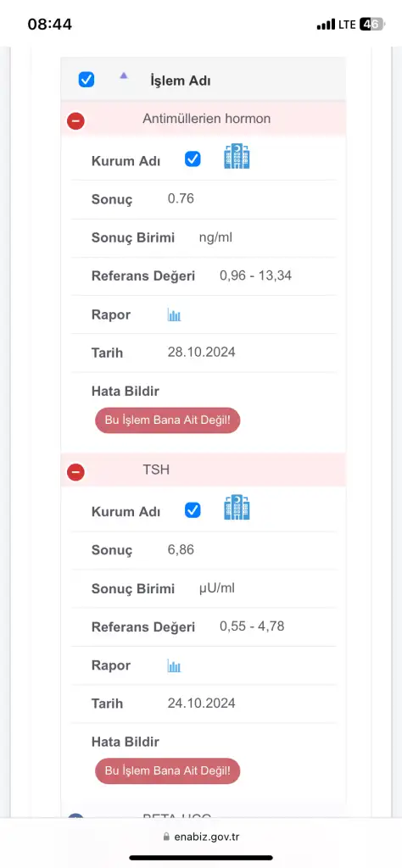Toggle the header select-all checkbox
Screen dimensions: 402x868
coord(87,80)
